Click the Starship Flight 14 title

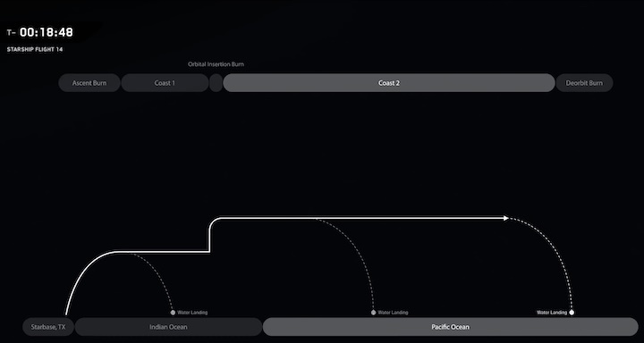pyautogui.click(x=35, y=50)
